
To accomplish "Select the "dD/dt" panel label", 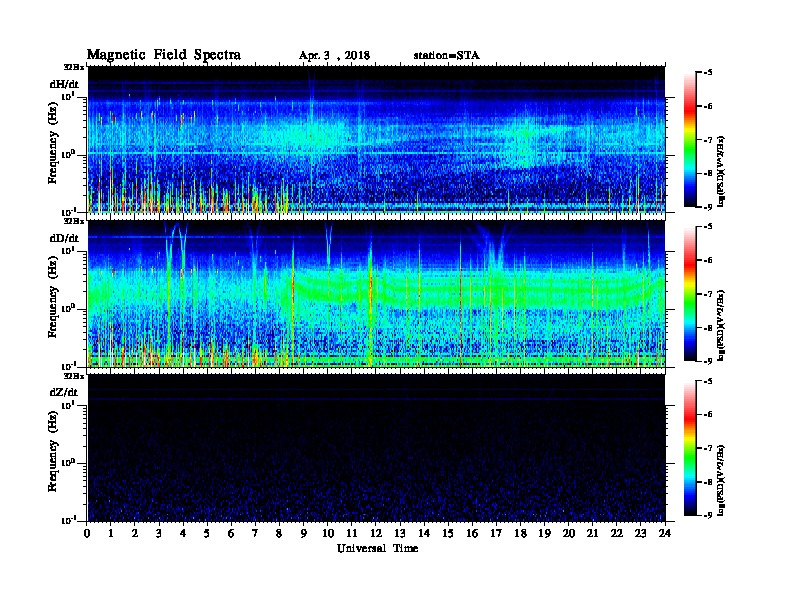I will coord(64,238).
